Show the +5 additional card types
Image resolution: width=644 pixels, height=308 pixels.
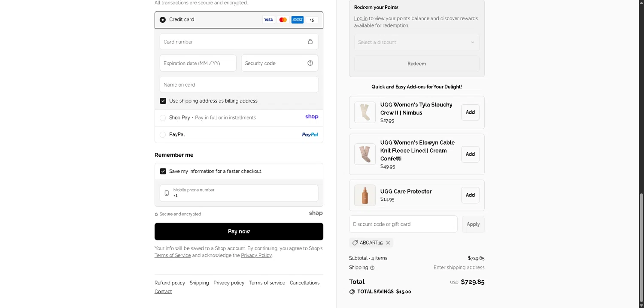click(x=312, y=20)
